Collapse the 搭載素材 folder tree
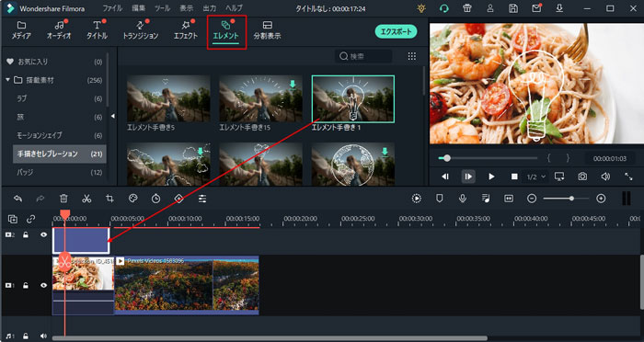Image resolution: width=644 pixels, height=342 pixels. click(x=7, y=80)
